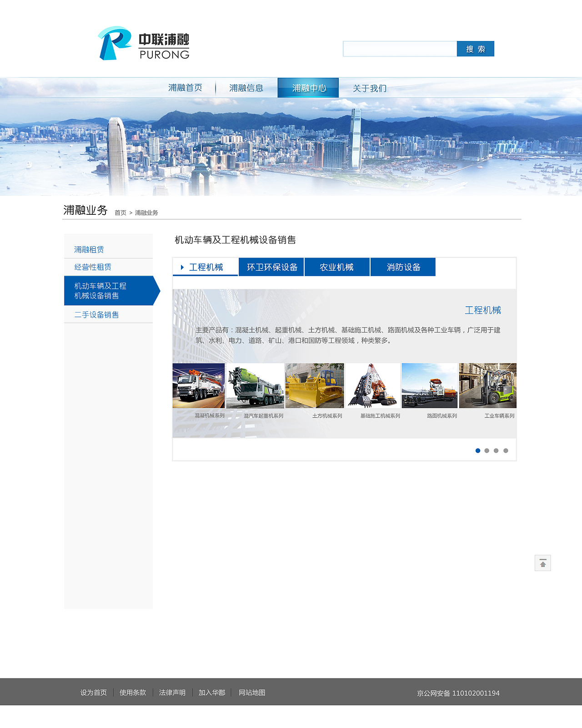Select the second carousel dot
582x728 pixels.
pos(487,450)
